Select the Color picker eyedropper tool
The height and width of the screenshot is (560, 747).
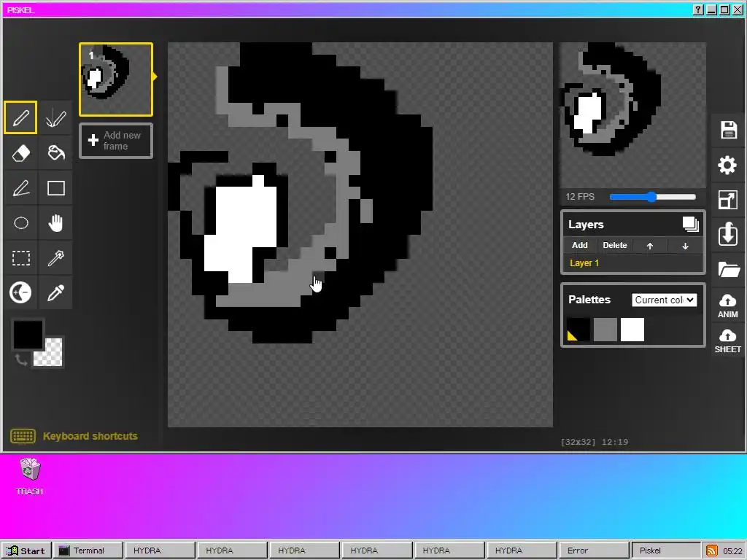(x=55, y=293)
